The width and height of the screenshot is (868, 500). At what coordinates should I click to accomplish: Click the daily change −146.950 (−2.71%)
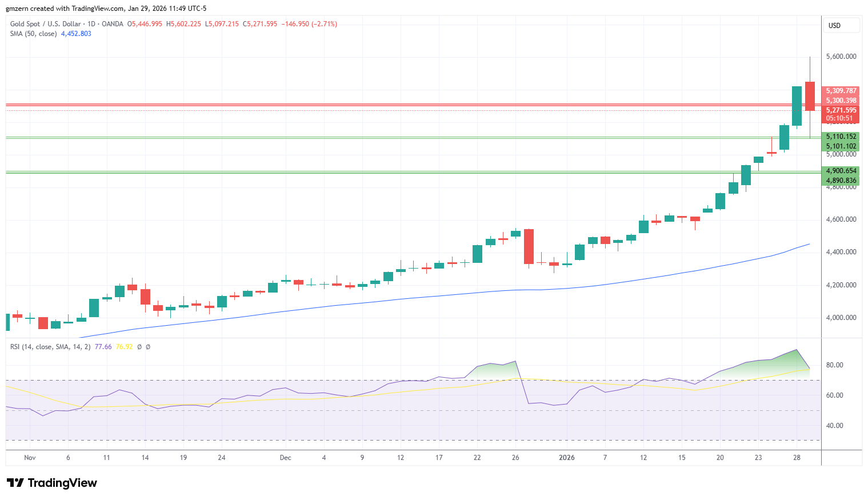(x=309, y=24)
